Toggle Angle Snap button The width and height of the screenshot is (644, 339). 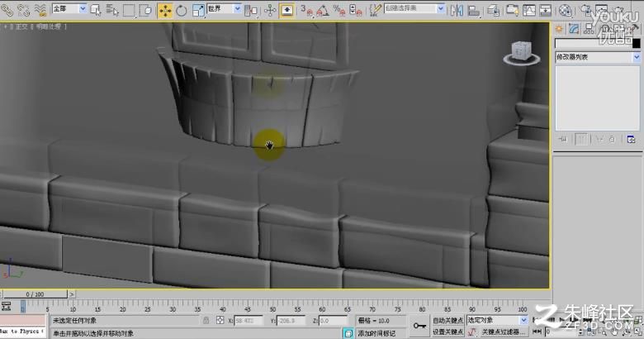point(322,10)
